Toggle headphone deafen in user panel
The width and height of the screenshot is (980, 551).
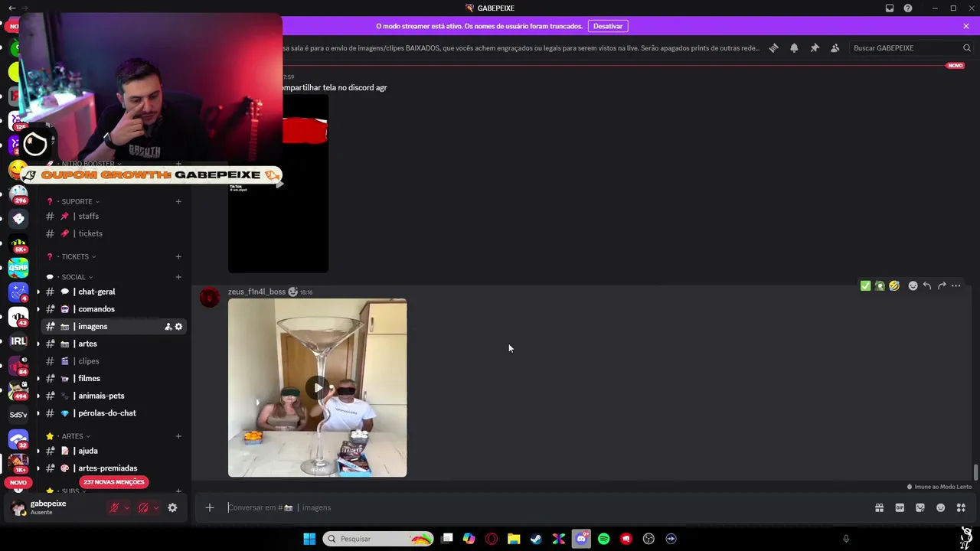143,507
